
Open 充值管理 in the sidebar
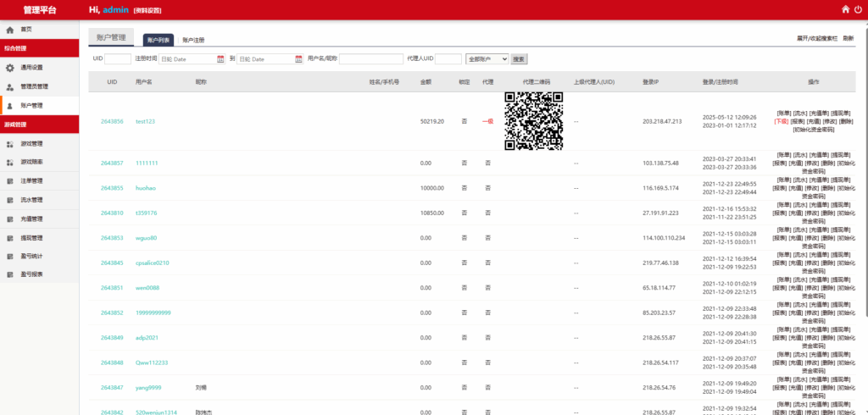tap(31, 219)
